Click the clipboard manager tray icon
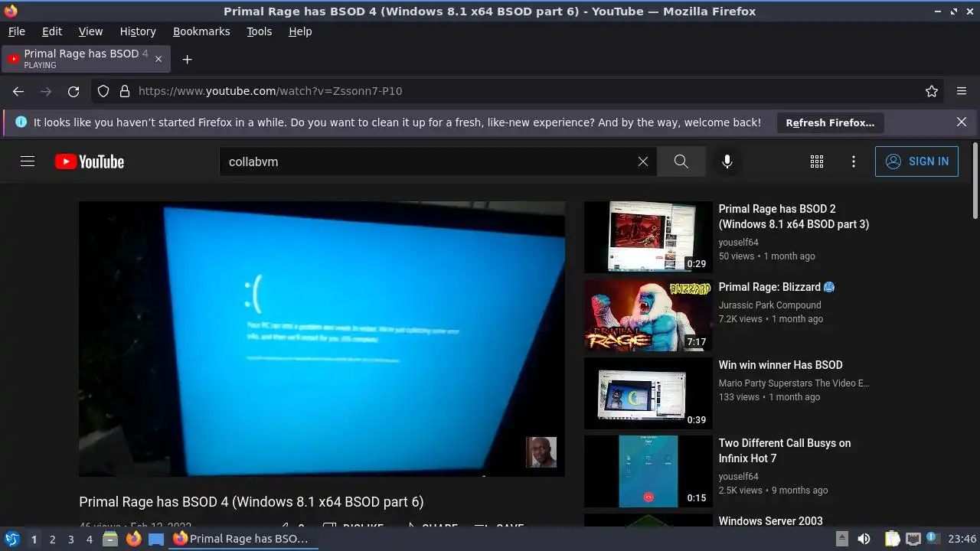This screenshot has height=551, width=980. [x=892, y=539]
